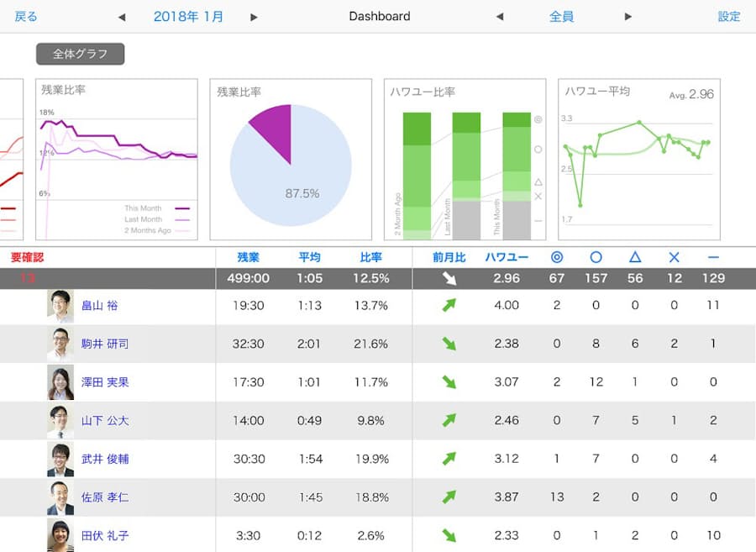Viewport: 756px width, 552px height.
Task: Go to next group right of 全員
Action: 627,17
